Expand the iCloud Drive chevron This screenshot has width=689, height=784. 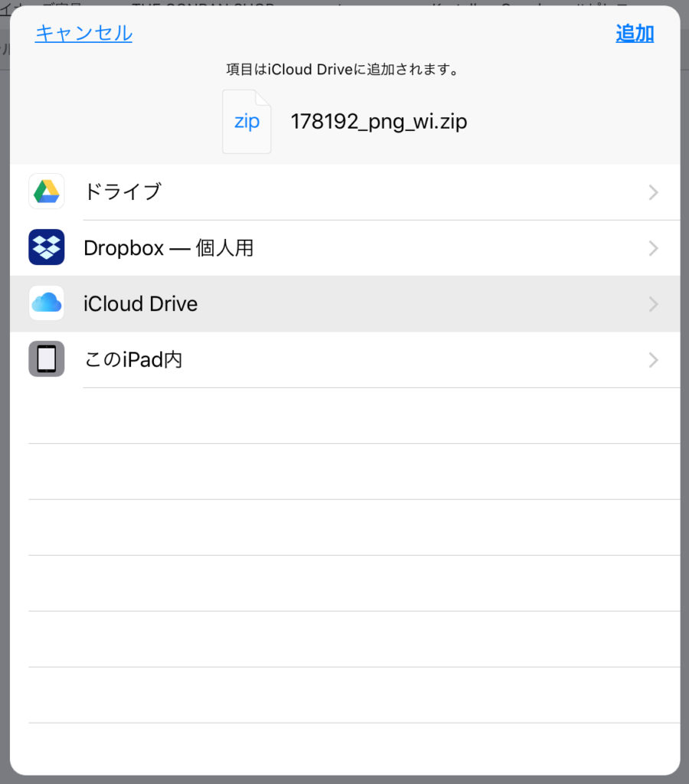pos(653,304)
